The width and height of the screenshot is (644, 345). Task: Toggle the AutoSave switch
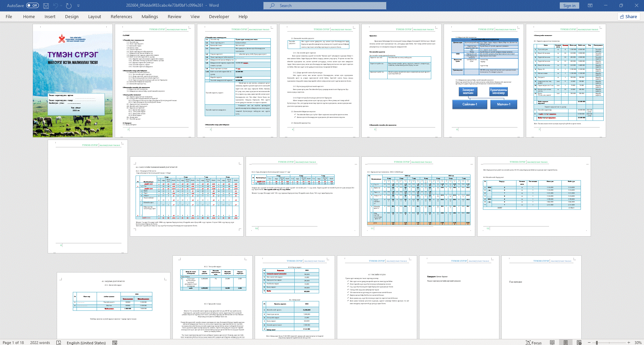(x=32, y=5)
